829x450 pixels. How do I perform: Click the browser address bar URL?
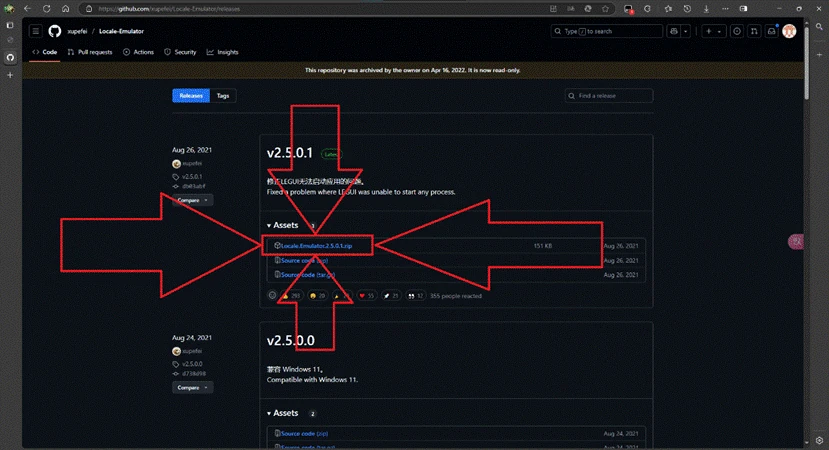[x=169, y=9]
